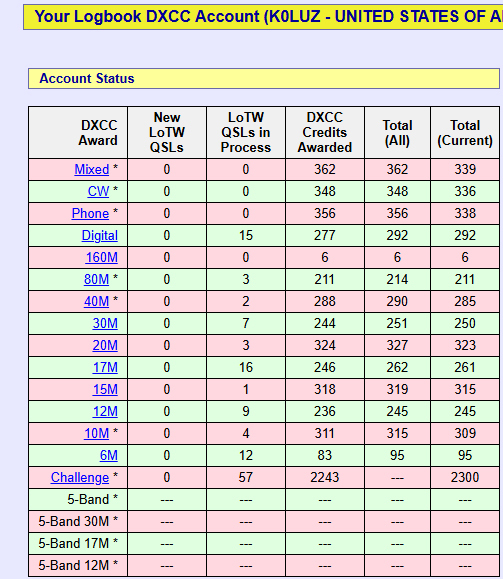Click the Total (All) column header
503x579 pixels.
[397, 133]
